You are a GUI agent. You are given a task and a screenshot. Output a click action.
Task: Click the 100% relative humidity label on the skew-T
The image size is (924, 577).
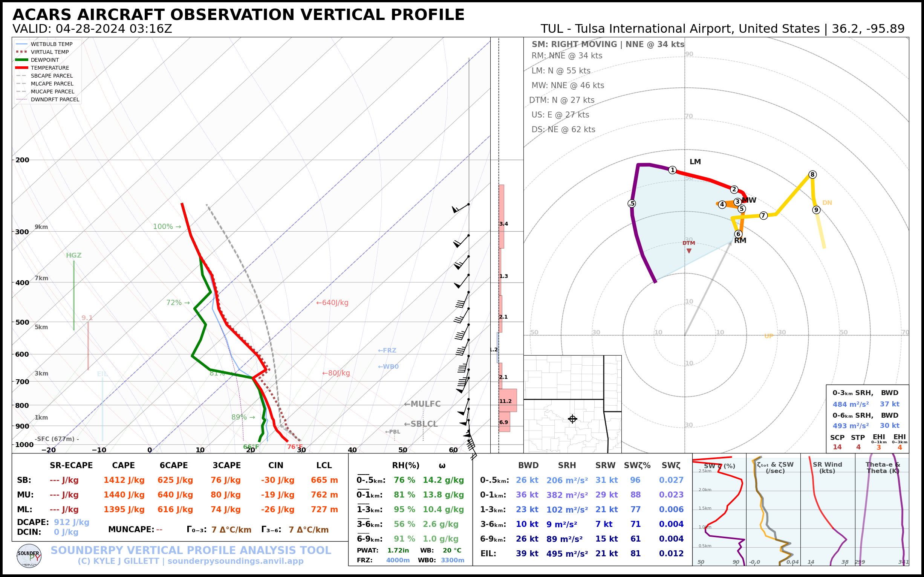[167, 227]
